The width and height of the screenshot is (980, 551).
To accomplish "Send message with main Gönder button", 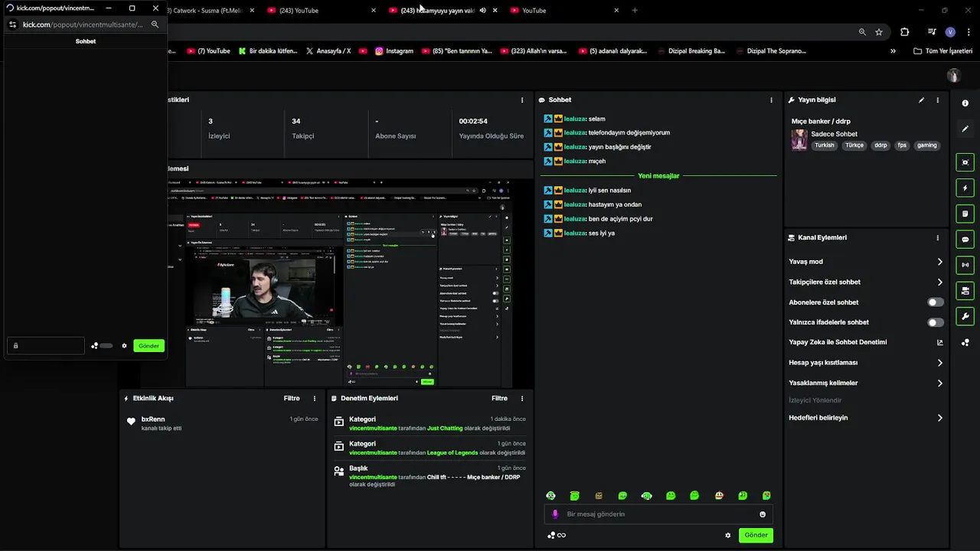I will point(756,535).
